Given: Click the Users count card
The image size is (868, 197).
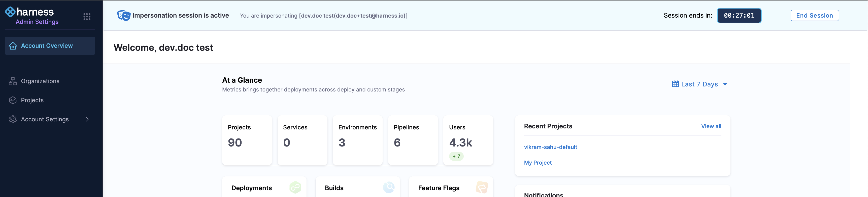Looking at the screenshot, I should click(x=468, y=140).
